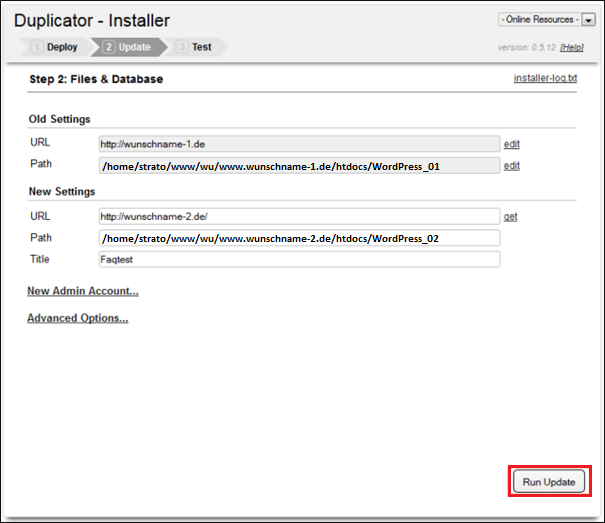Open the installer-log.txt link

[544, 78]
